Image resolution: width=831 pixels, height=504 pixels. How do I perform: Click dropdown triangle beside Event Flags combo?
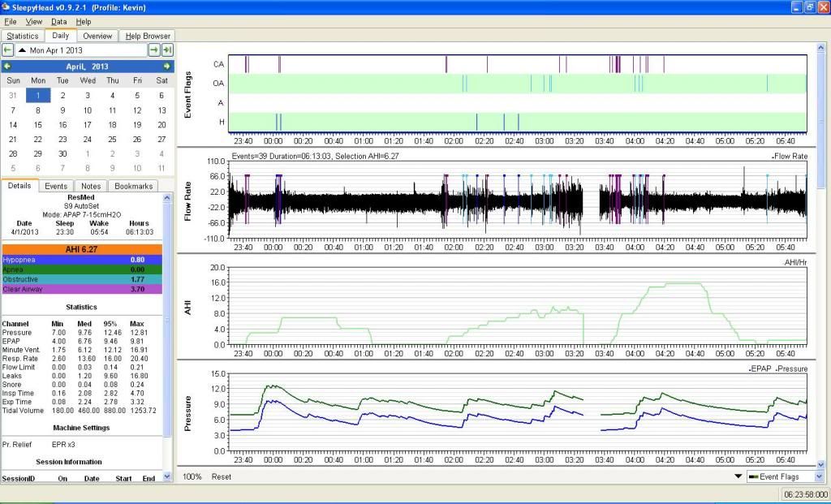tap(738, 476)
